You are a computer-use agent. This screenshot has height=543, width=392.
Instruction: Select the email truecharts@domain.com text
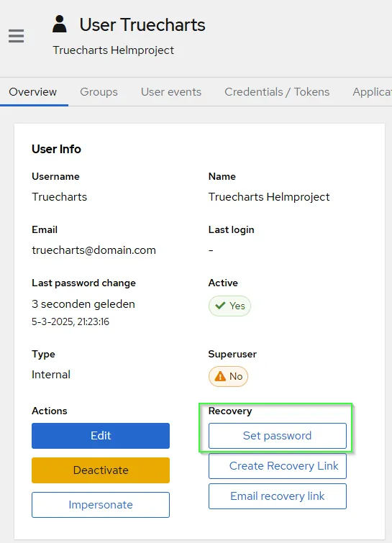click(x=94, y=250)
